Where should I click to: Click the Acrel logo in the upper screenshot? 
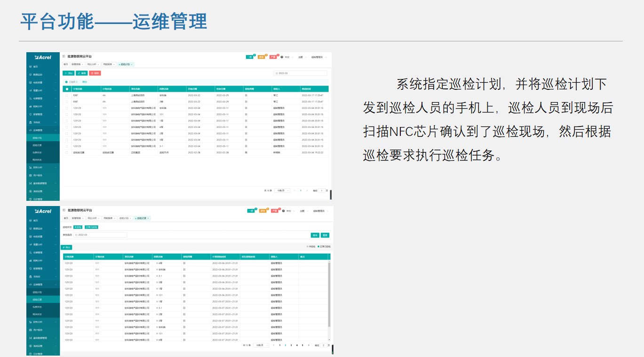point(43,57)
